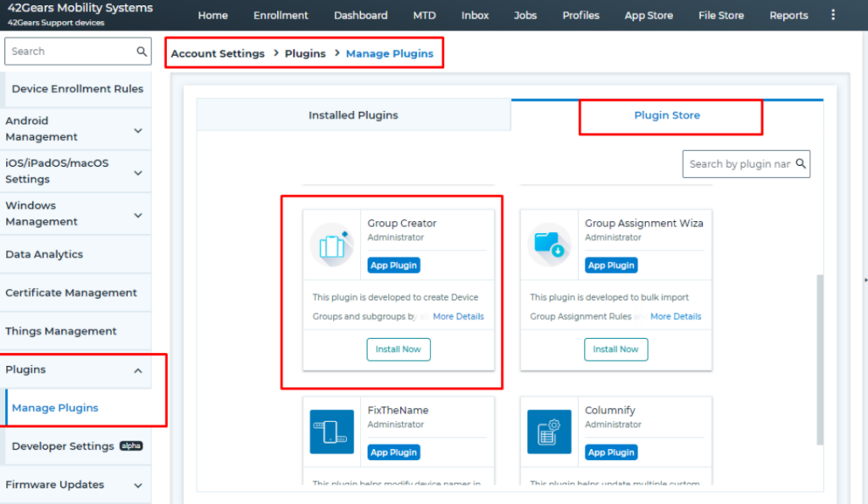Click the plugin store search magnifier icon
Image resolution: width=868 pixels, height=504 pixels.
[x=800, y=163]
